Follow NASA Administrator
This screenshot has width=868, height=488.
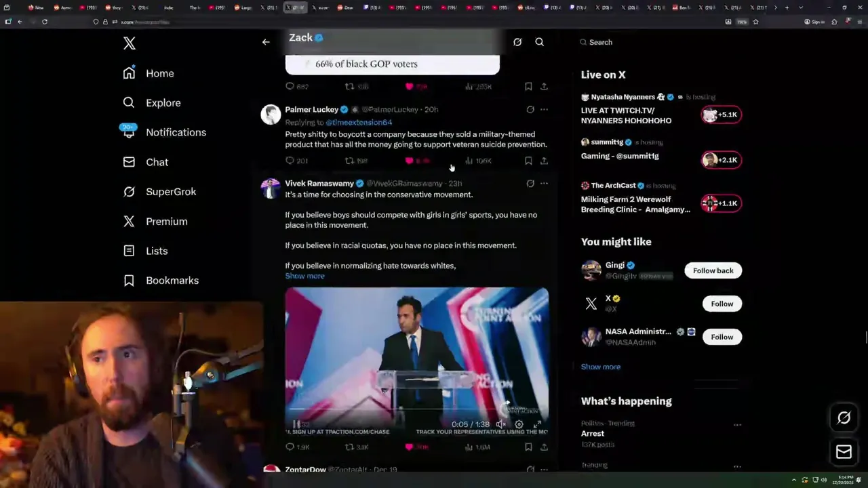point(722,337)
